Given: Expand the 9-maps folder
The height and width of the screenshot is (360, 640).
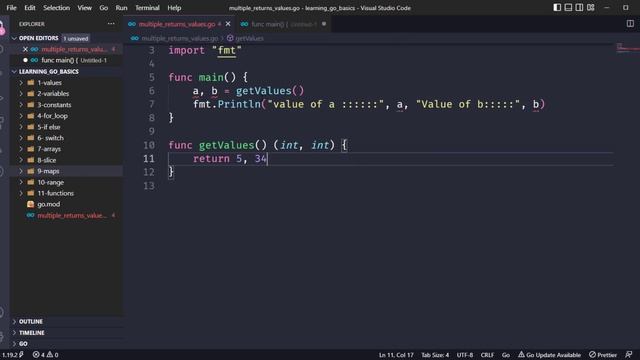Looking at the screenshot, I should 48,171.
